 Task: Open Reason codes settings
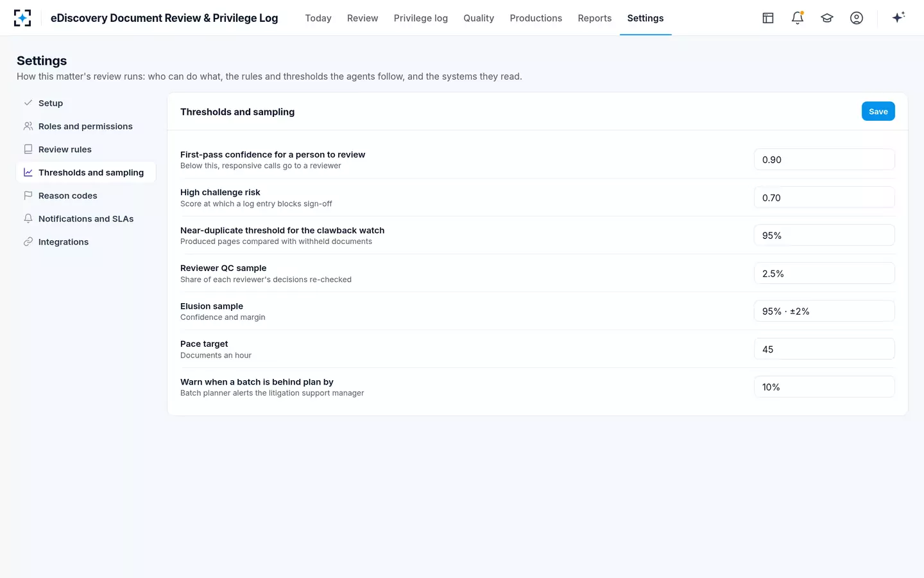(x=86, y=195)
